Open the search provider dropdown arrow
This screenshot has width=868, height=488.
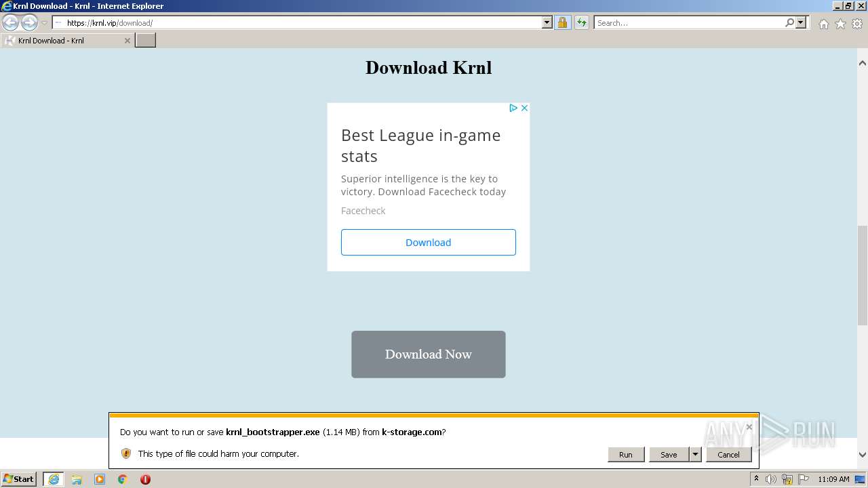801,23
